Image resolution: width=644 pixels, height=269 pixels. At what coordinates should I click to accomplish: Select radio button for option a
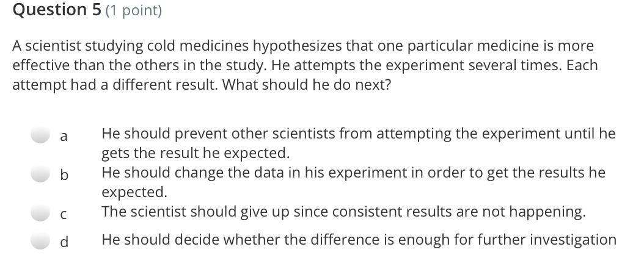pyautogui.click(x=40, y=135)
